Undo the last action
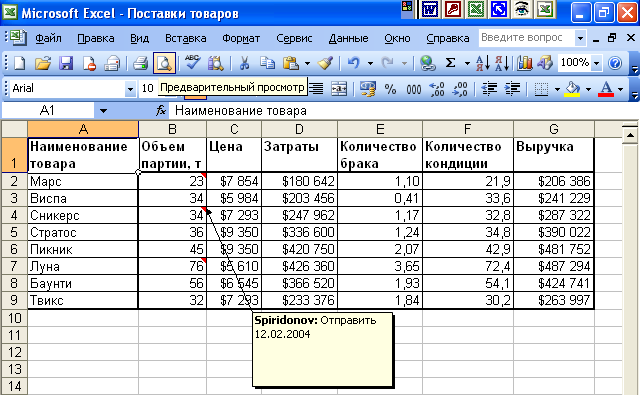This screenshot has width=640, height=395. tap(353, 63)
